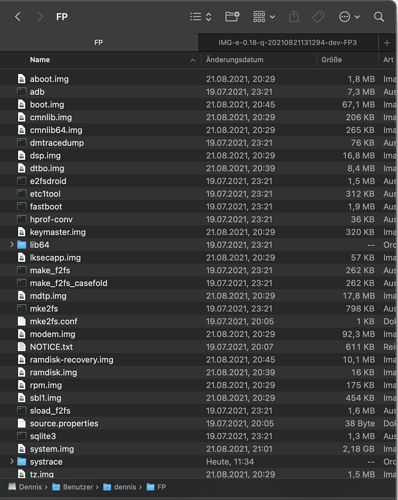Select the file named hprof-conv

pyautogui.click(x=51, y=219)
